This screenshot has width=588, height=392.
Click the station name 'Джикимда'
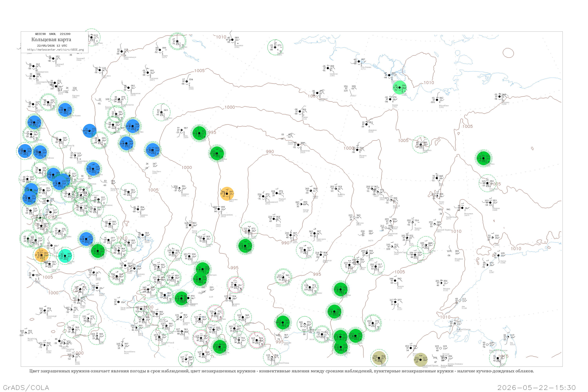327,260
